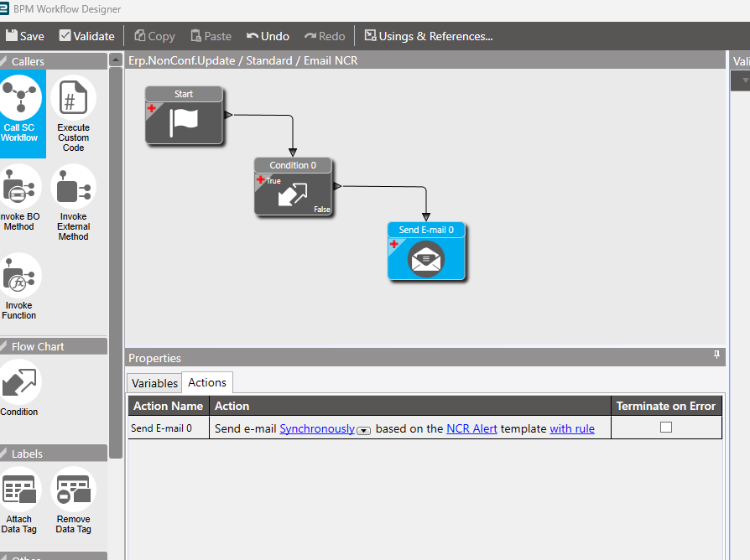Click the False label on Condition 0

click(x=322, y=210)
